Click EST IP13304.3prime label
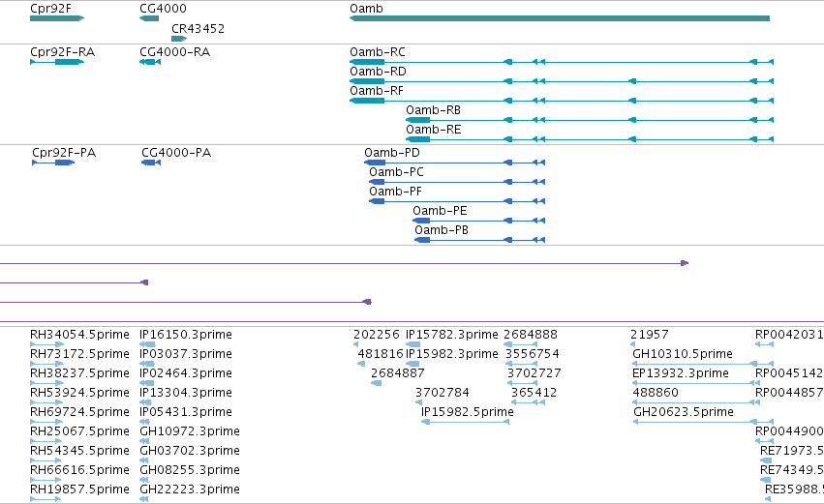This screenshot has height=504, width=824. (186, 393)
